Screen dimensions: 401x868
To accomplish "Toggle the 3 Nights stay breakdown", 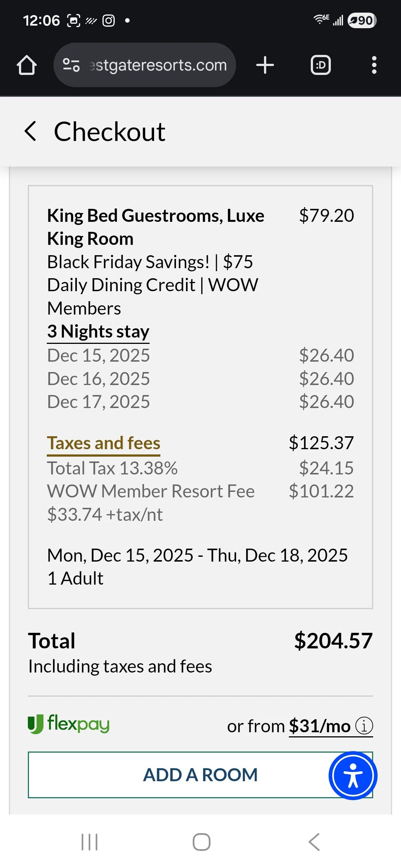I will click(x=98, y=331).
